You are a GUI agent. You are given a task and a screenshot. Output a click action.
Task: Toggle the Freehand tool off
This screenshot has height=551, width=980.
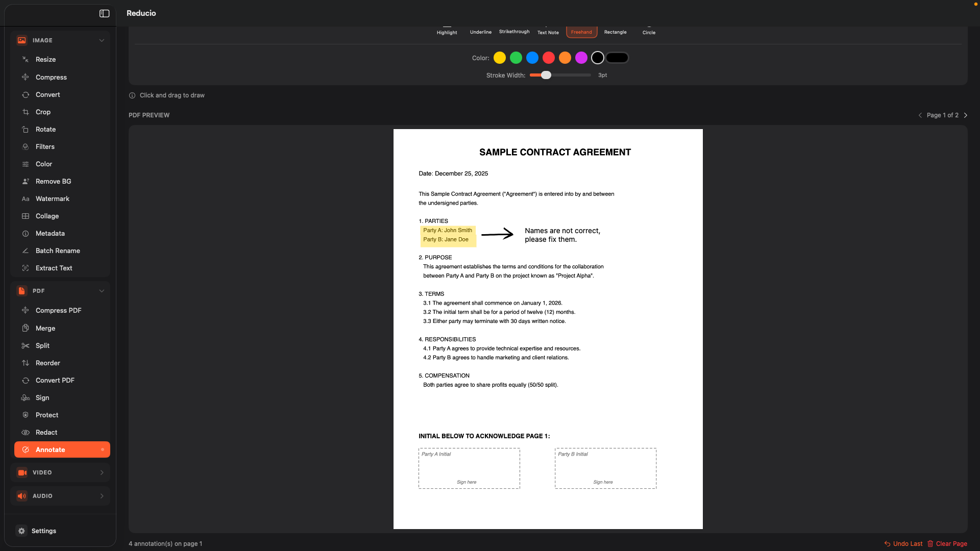[581, 32]
